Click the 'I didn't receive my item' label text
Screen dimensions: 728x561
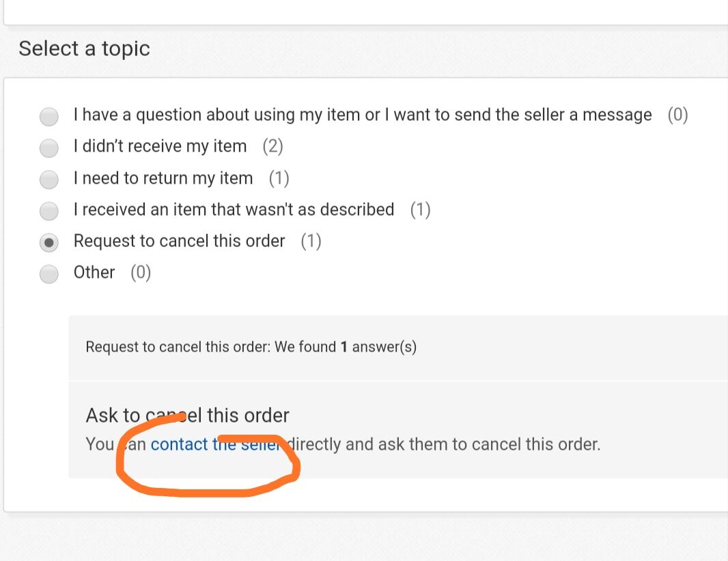pyautogui.click(x=160, y=146)
